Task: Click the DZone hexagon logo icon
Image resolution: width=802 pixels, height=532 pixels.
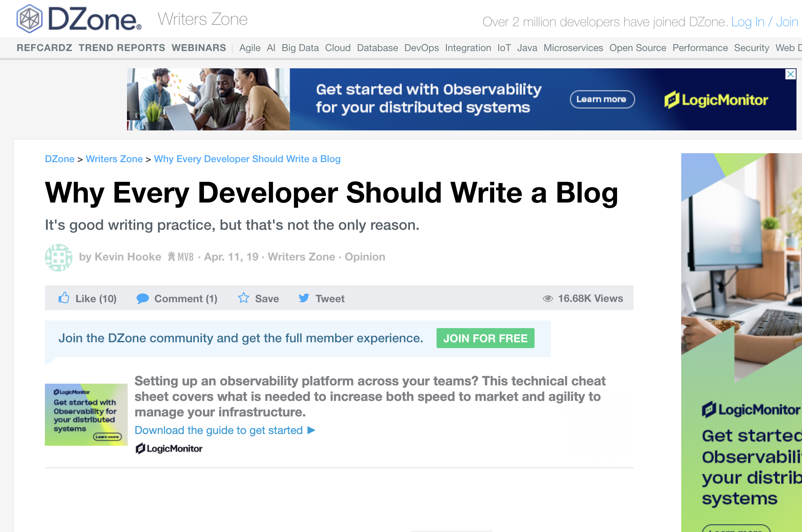Action: [x=30, y=19]
